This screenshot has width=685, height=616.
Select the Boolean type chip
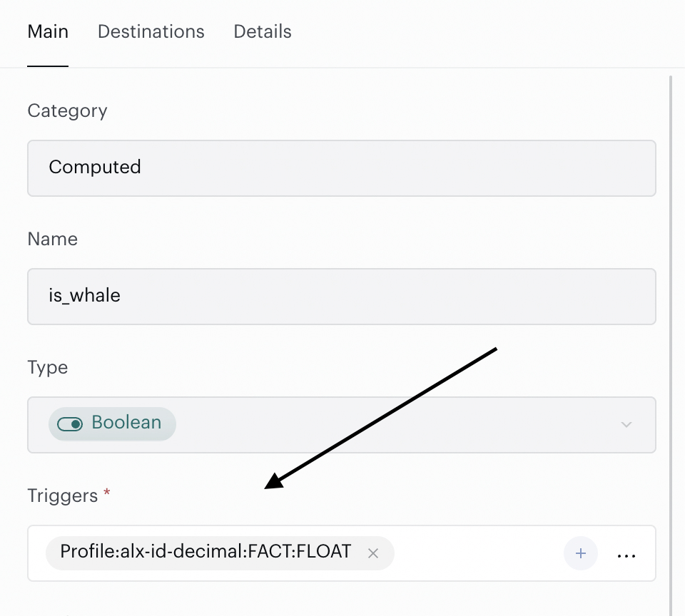tap(112, 424)
